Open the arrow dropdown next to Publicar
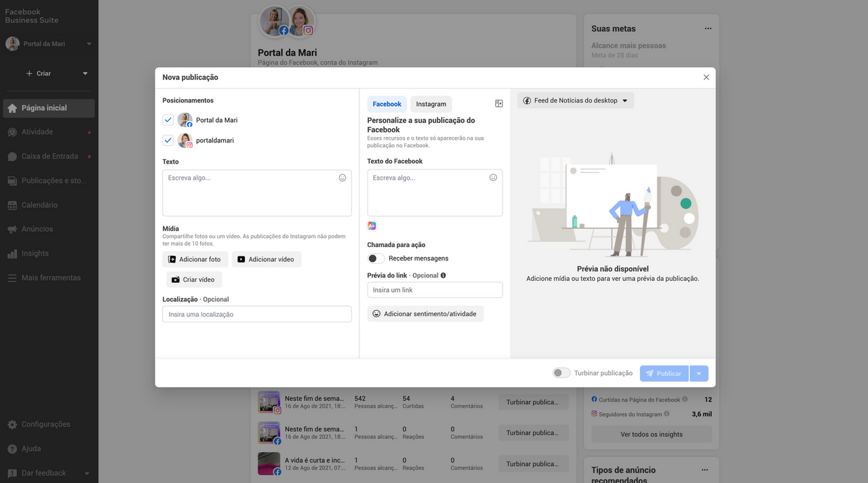This screenshot has width=868, height=483. click(699, 374)
